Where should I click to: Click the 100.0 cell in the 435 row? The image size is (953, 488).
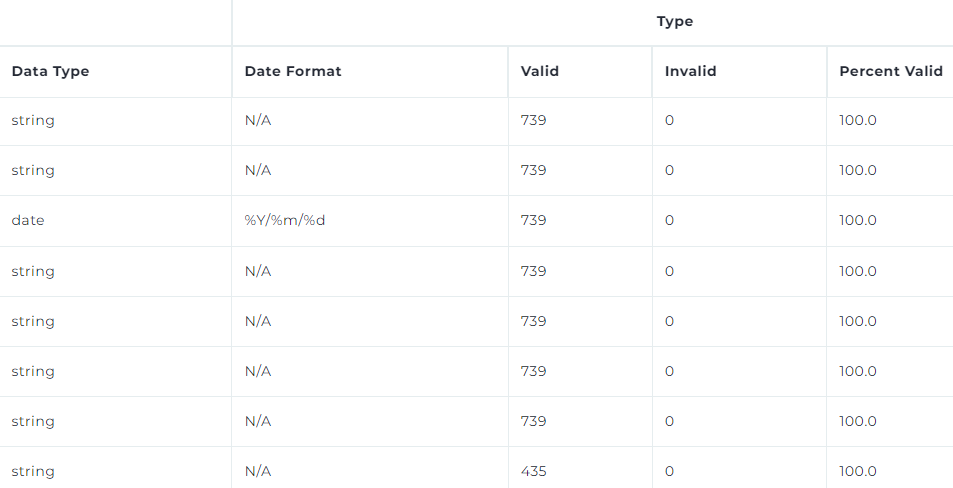pos(858,471)
